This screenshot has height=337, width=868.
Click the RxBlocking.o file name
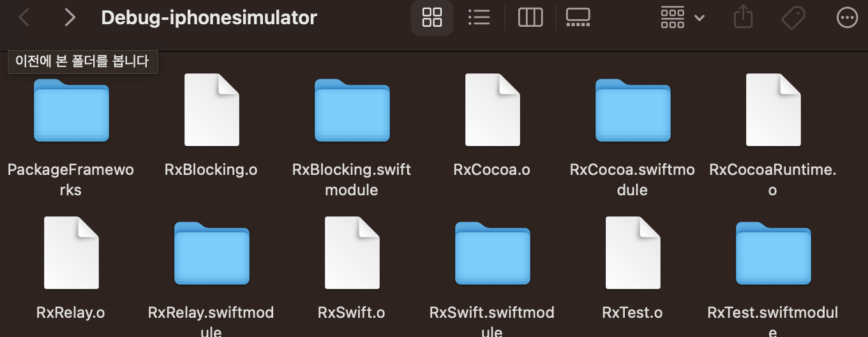pos(211,170)
